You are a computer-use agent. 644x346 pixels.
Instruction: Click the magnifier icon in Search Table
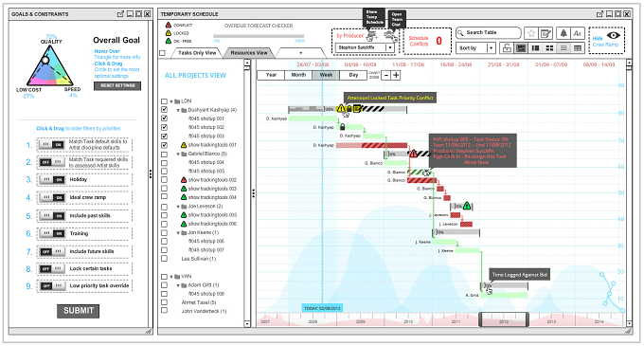tap(461, 32)
